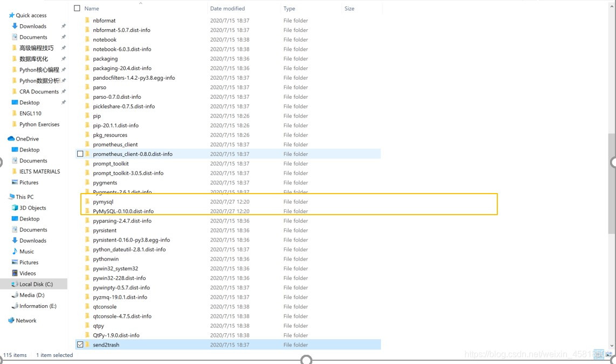Open Downloads under This PC
Viewport: 616px width, 364px height.
32,241
